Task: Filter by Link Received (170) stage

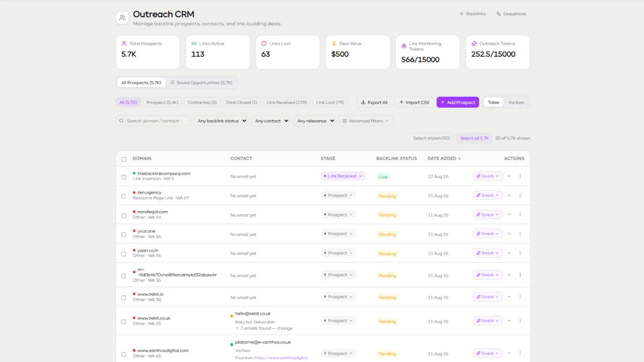Action: click(287, 102)
